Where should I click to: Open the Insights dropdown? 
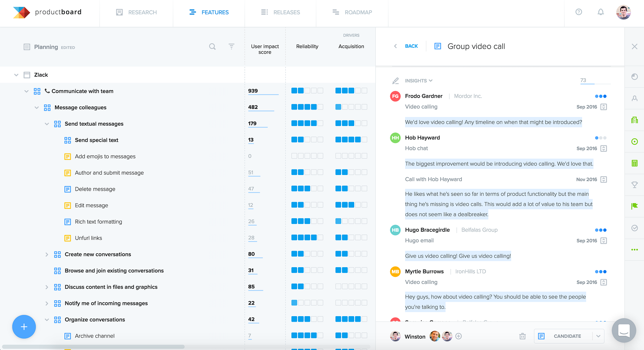[419, 81]
